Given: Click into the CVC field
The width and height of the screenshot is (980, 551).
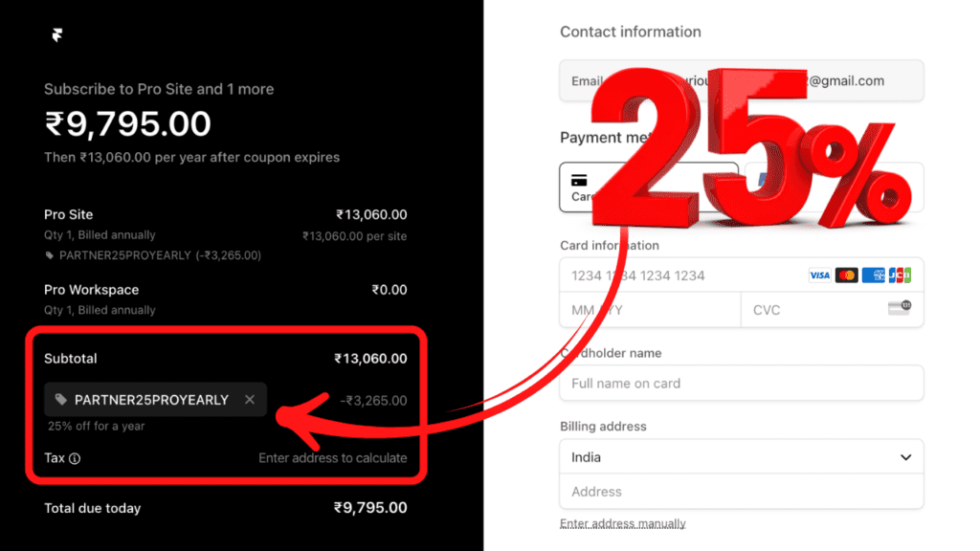Looking at the screenshot, I should click(813, 310).
